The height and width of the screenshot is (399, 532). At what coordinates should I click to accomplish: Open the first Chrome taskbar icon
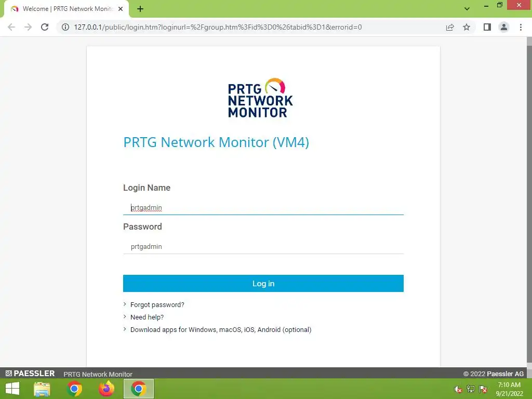coord(74,389)
